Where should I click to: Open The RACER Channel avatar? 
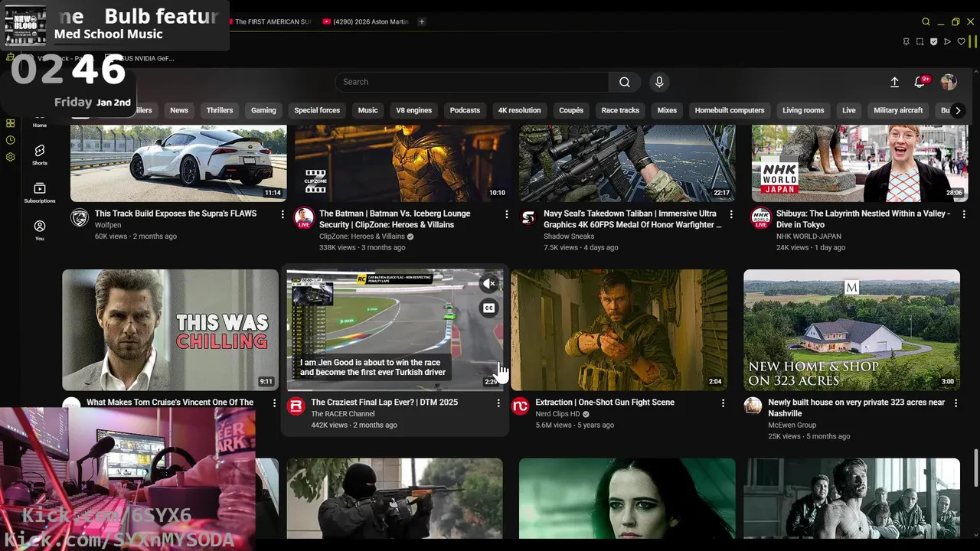click(296, 406)
